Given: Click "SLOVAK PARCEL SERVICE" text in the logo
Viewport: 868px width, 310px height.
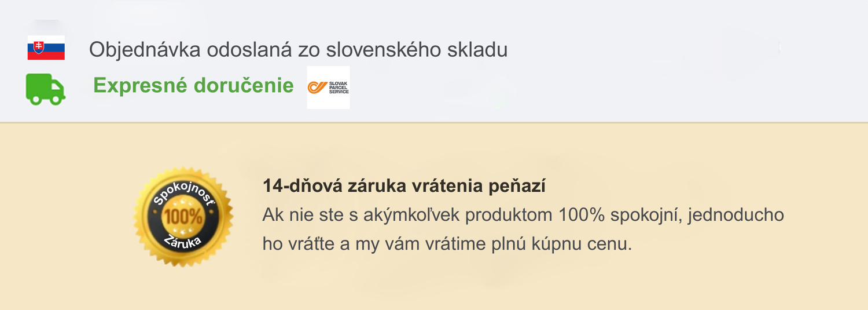Looking at the screenshot, I should click(339, 87).
